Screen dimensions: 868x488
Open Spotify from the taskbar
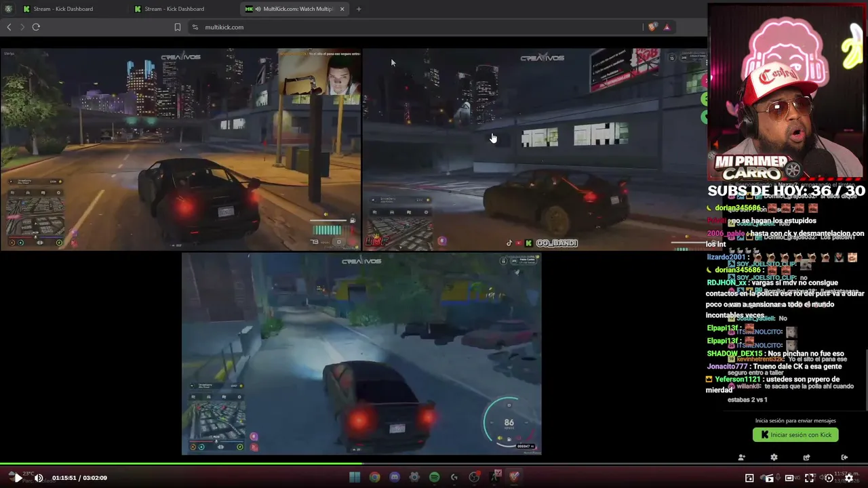[434, 477]
